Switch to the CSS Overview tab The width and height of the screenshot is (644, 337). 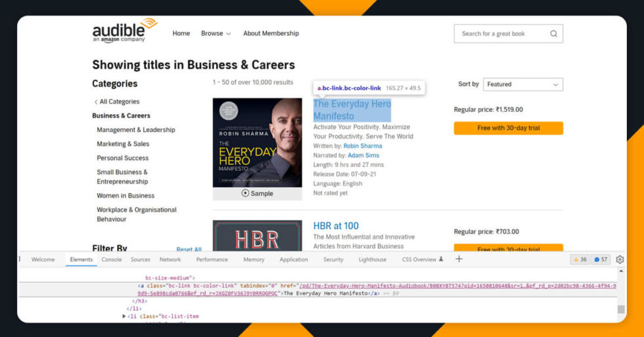click(x=419, y=259)
